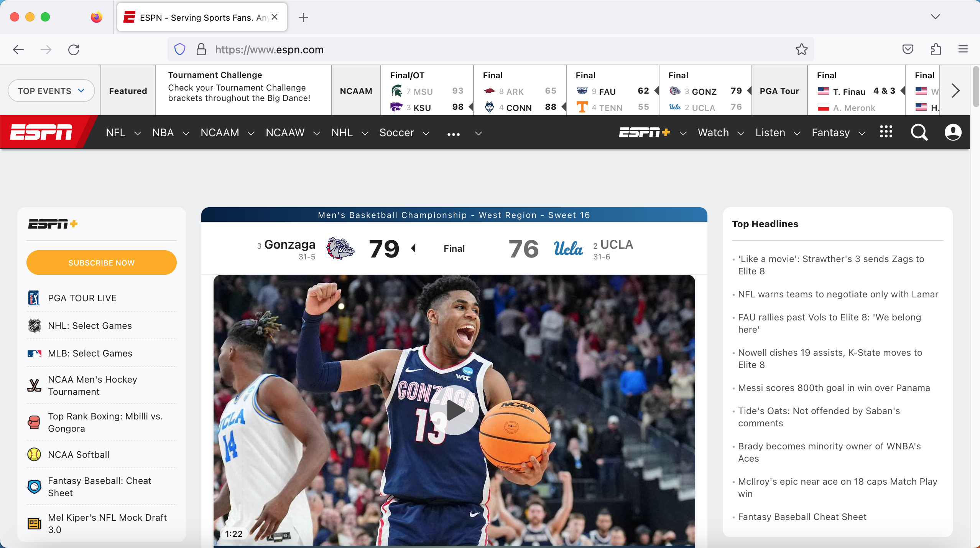Screen dimensions: 980x548
Task: Expand the more sports ellipsis chevron
Action: click(478, 134)
